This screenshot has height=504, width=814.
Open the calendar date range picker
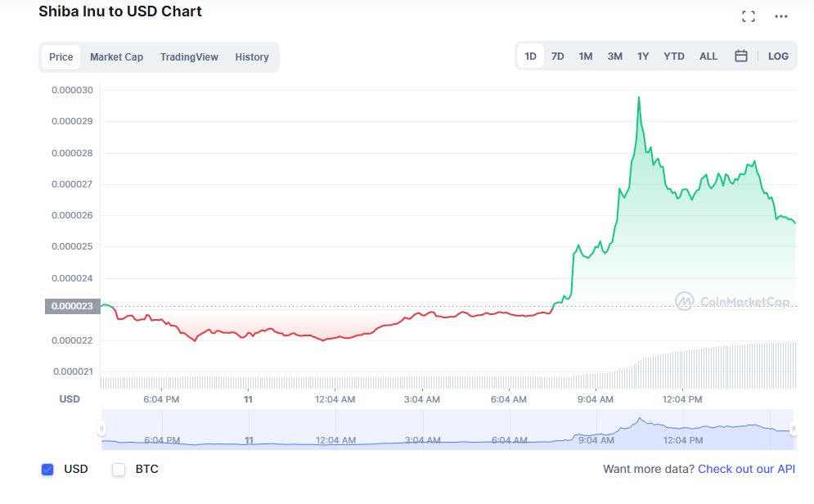[x=741, y=56]
